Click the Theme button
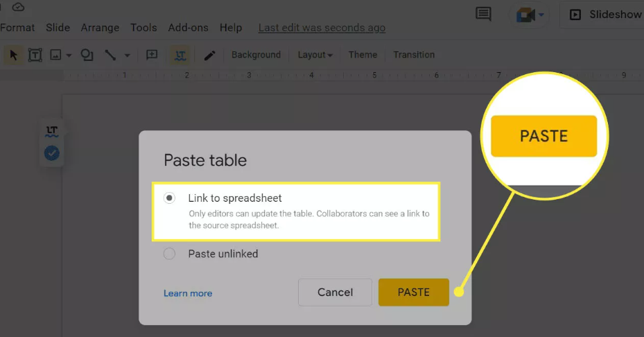644x337 pixels. click(x=363, y=55)
